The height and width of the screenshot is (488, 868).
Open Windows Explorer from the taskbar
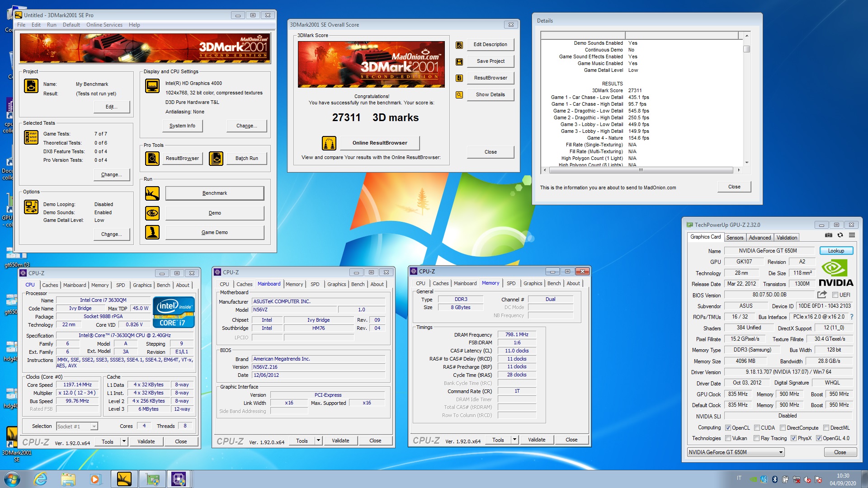68,479
